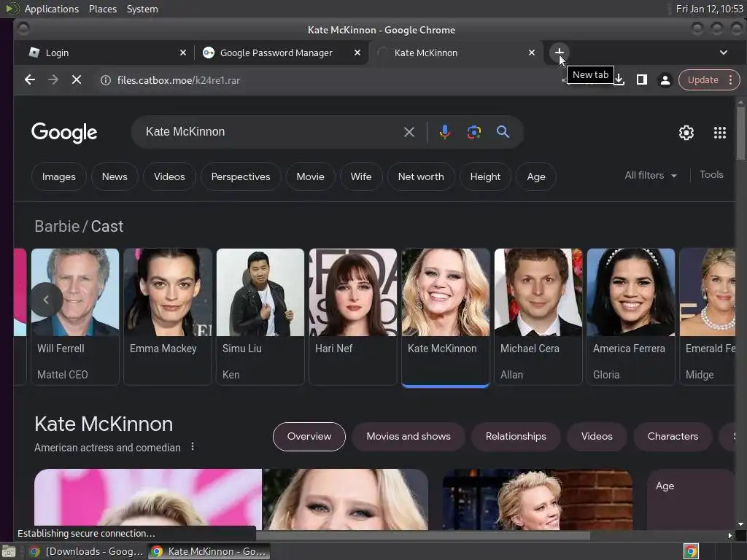Select the Relationships tab
Image resolution: width=747 pixels, height=560 pixels.
click(x=516, y=436)
